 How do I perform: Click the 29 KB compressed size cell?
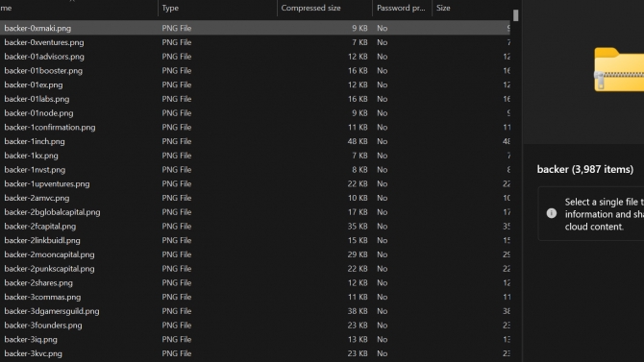coord(358,254)
